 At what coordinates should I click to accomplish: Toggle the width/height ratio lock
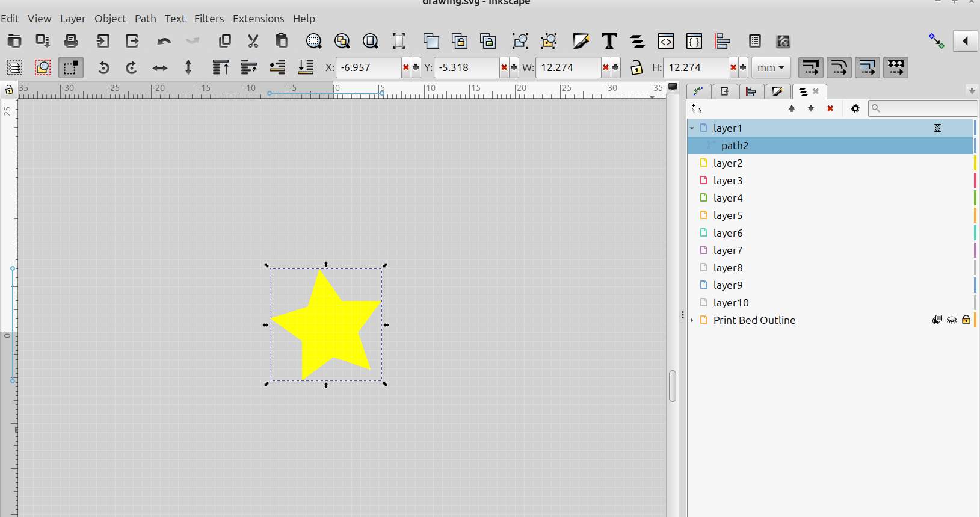636,67
